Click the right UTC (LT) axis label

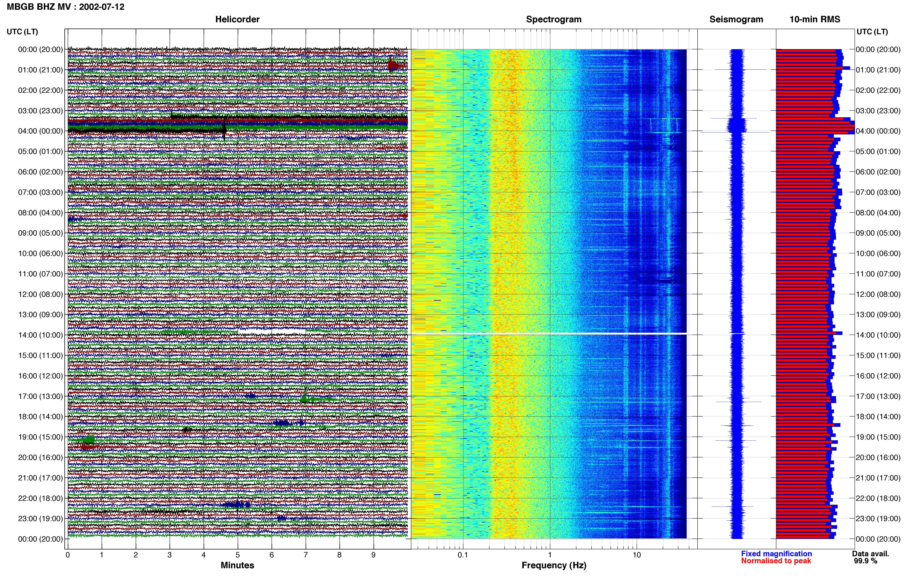(872, 32)
